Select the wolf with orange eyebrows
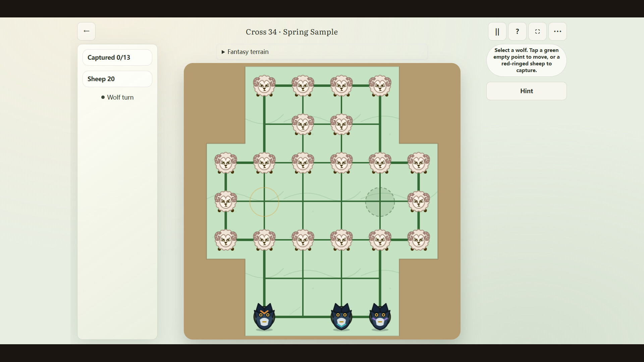Screen dimensions: 644x362 click(264, 316)
